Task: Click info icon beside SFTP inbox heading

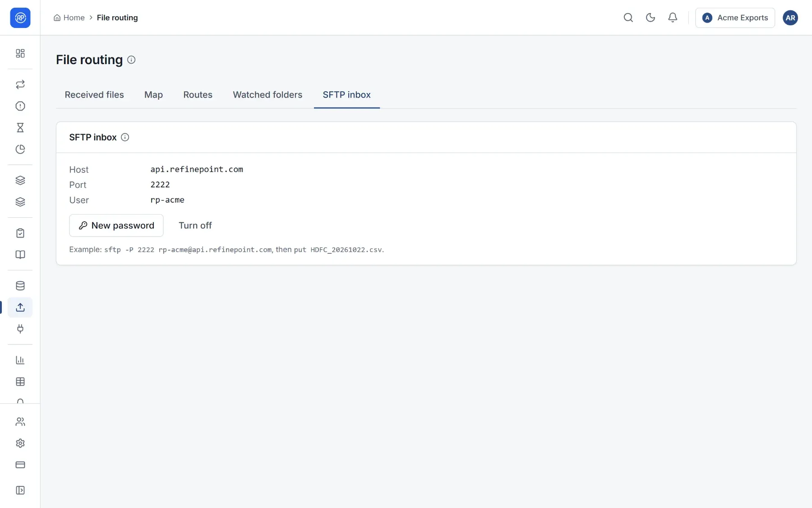Action: (125, 137)
